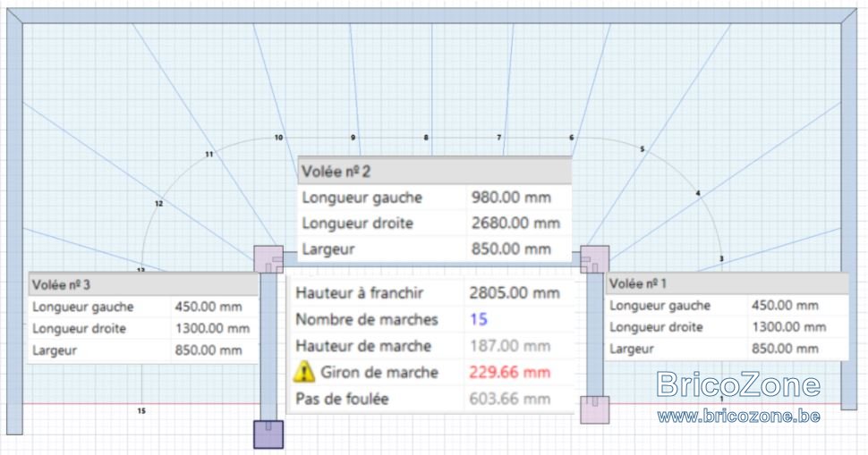Select the pink newel post at top left
This screenshot has height=455, width=868.
268,259
